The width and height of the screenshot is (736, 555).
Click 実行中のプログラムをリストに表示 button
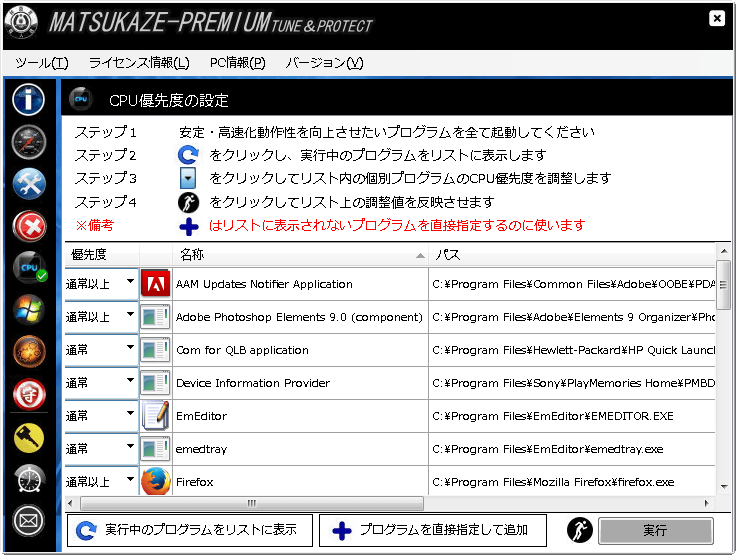(x=190, y=530)
